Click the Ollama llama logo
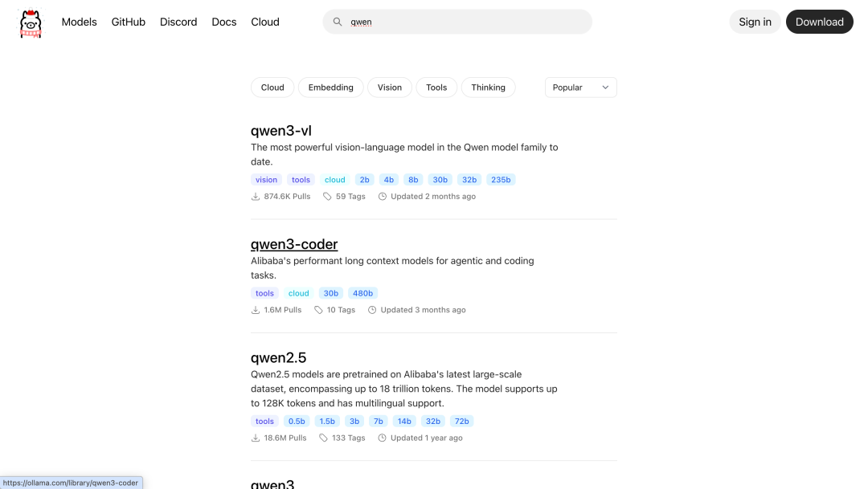 point(30,22)
